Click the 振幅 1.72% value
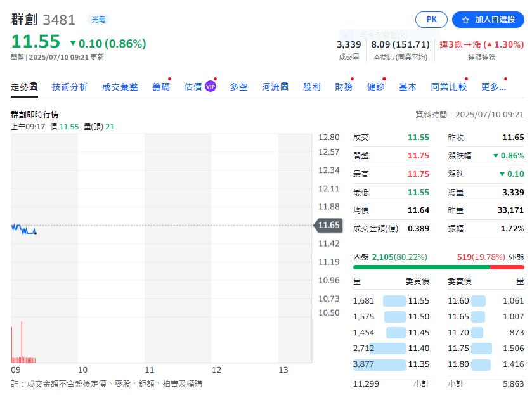The height and width of the screenshot is (398, 532). (512, 229)
